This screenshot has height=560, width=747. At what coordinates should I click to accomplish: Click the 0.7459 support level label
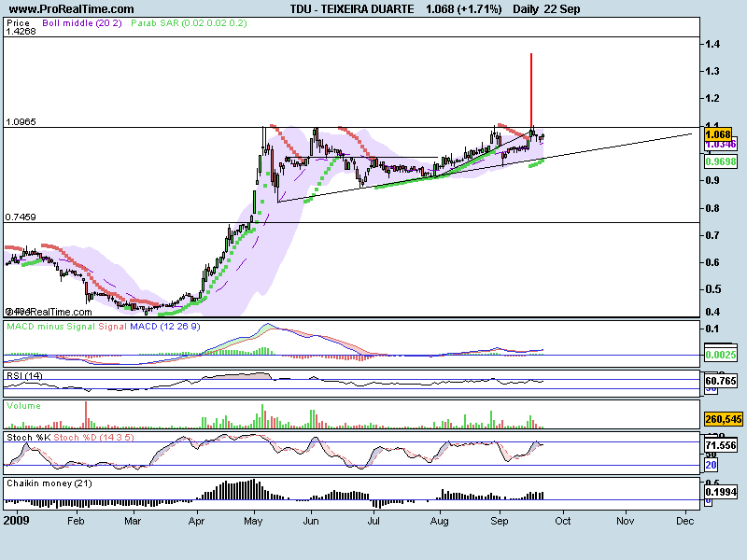pyautogui.click(x=21, y=217)
